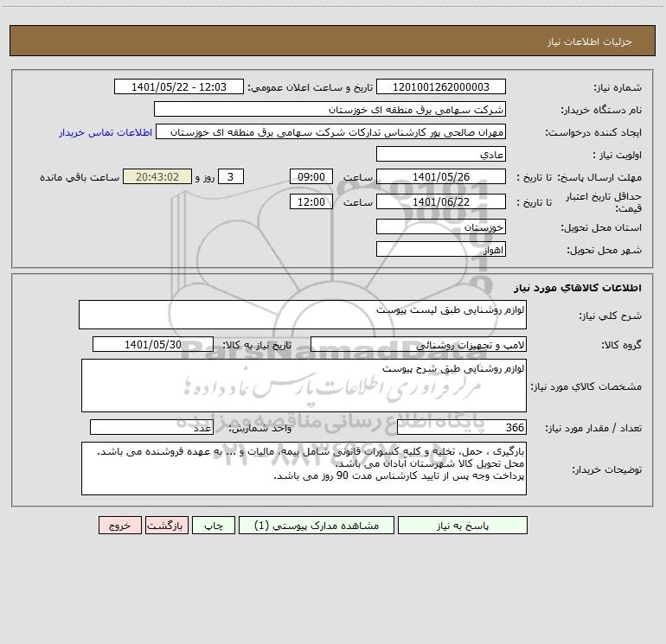The width and height of the screenshot is (666, 644).
Task: Click the request creator field مهران صالحی پور
Action: pos(331,131)
